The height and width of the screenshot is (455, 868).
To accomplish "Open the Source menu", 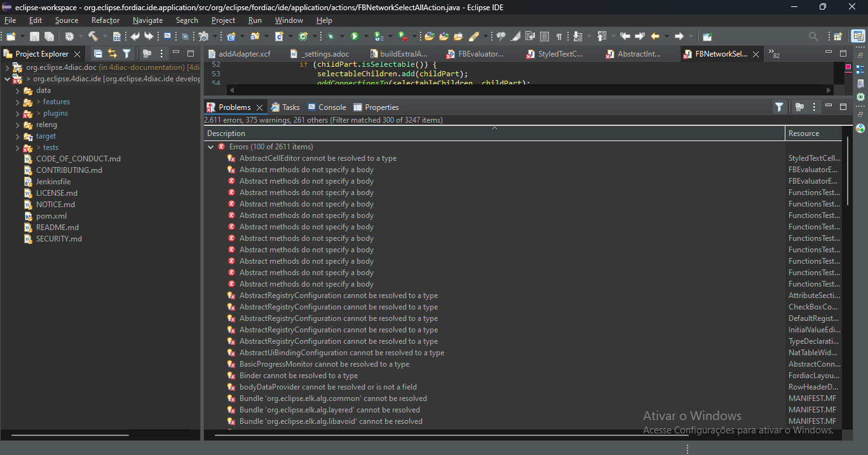I will coord(67,20).
